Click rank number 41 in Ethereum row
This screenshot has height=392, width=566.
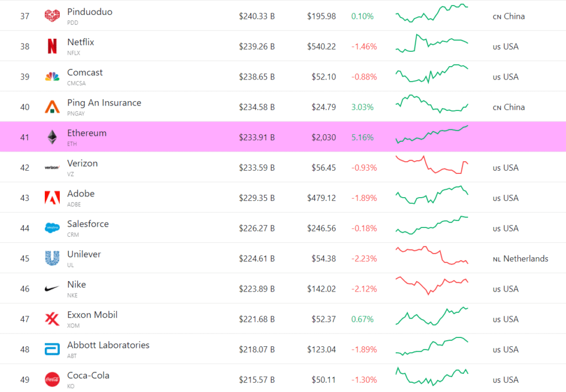pyautogui.click(x=24, y=137)
